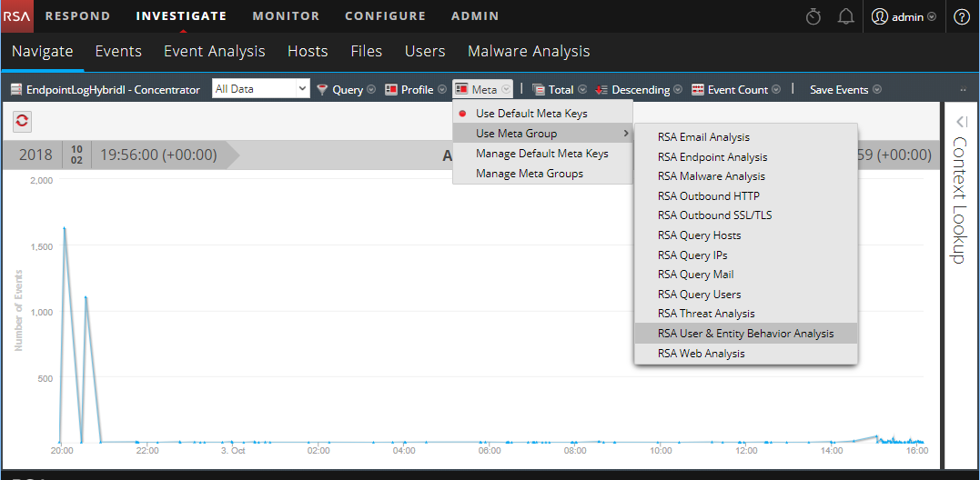Screen dimensions: 980x480
Task: Go to the MONITOR main menu
Action: [x=286, y=16]
